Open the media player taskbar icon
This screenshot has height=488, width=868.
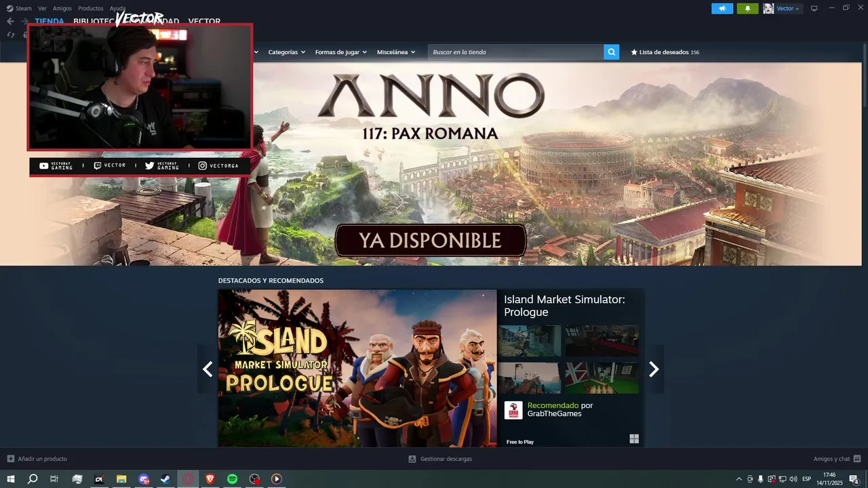[x=276, y=479]
